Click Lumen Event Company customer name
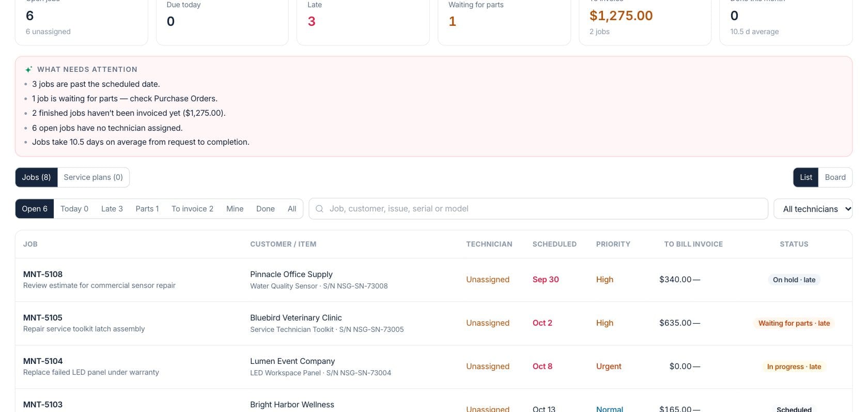Viewport: 868px width, 412px height. pyautogui.click(x=292, y=361)
